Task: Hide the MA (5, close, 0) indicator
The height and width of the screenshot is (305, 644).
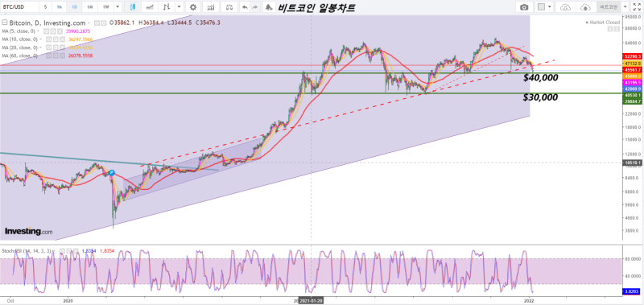Action: [46, 31]
